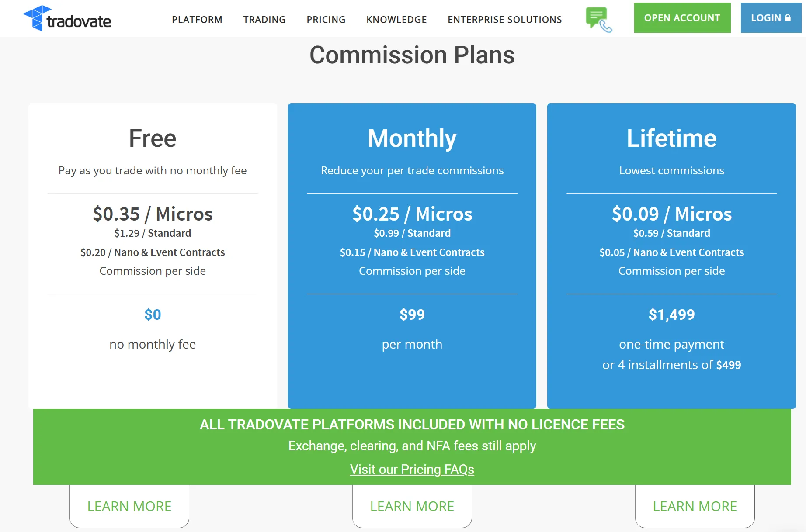Click the $0.35 / Micros price
Image resolution: width=806 pixels, height=532 pixels.
point(153,214)
